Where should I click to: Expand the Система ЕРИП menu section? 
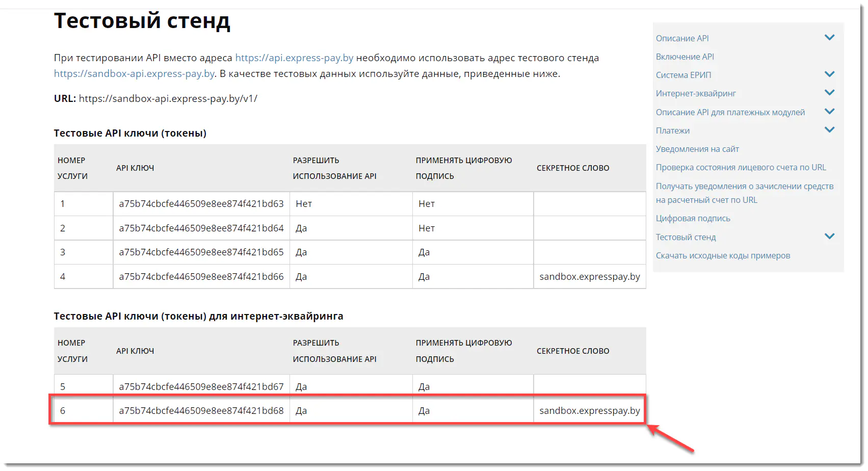(829, 74)
